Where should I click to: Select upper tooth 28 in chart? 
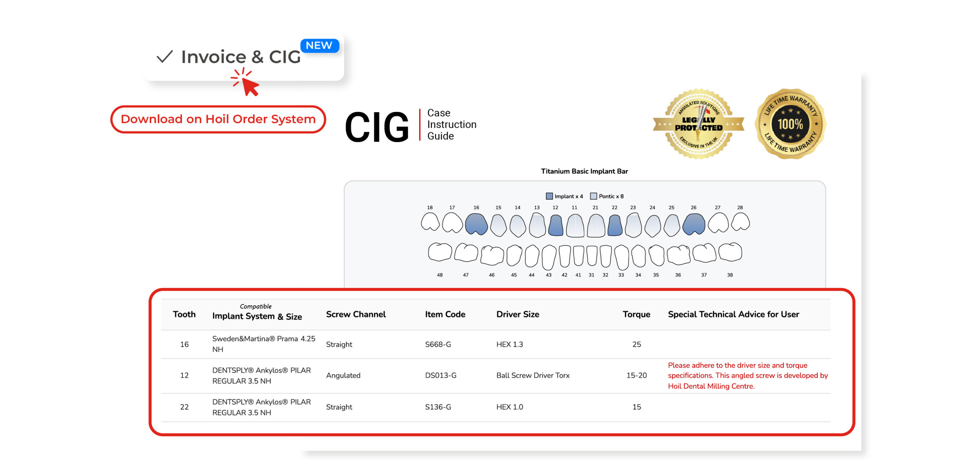click(x=740, y=222)
